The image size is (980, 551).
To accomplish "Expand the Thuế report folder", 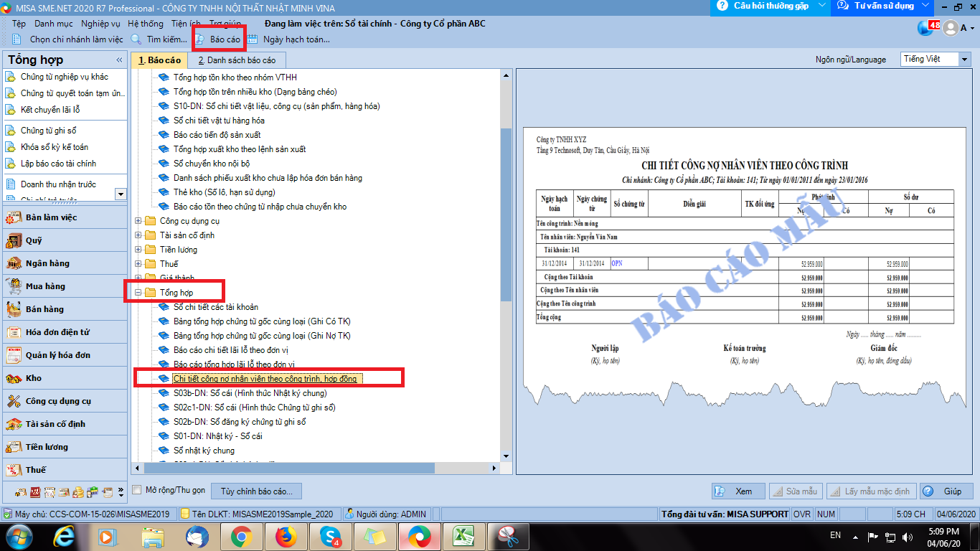I will (x=138, y=264).
